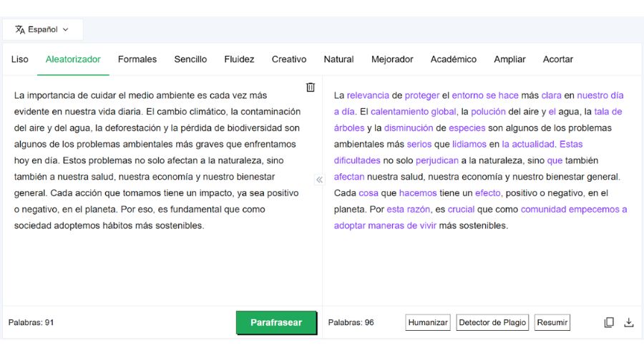This screenshot has width=644, height=358.
Task: Select the Aleatorizador tab
Action: coord(73,59)
